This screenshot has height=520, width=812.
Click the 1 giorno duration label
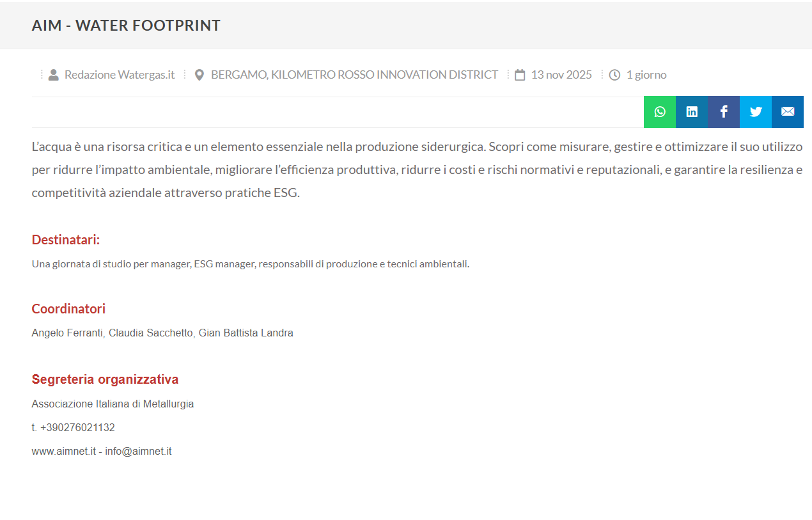pos(646,75)
